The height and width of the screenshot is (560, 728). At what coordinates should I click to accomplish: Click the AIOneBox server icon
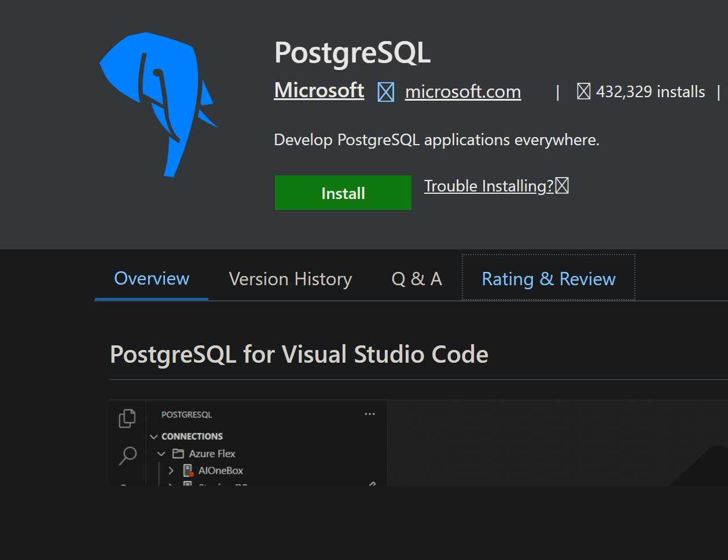[187, 470]
